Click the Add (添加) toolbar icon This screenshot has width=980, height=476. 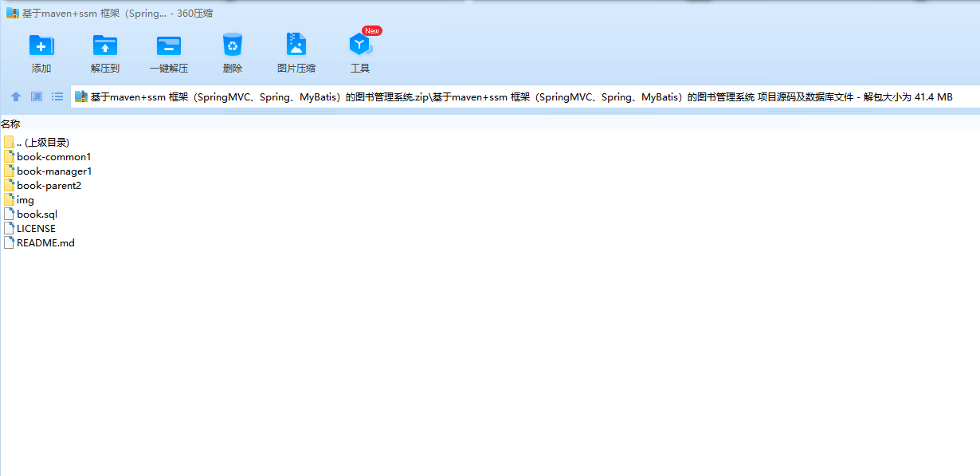tap(41, 45)
